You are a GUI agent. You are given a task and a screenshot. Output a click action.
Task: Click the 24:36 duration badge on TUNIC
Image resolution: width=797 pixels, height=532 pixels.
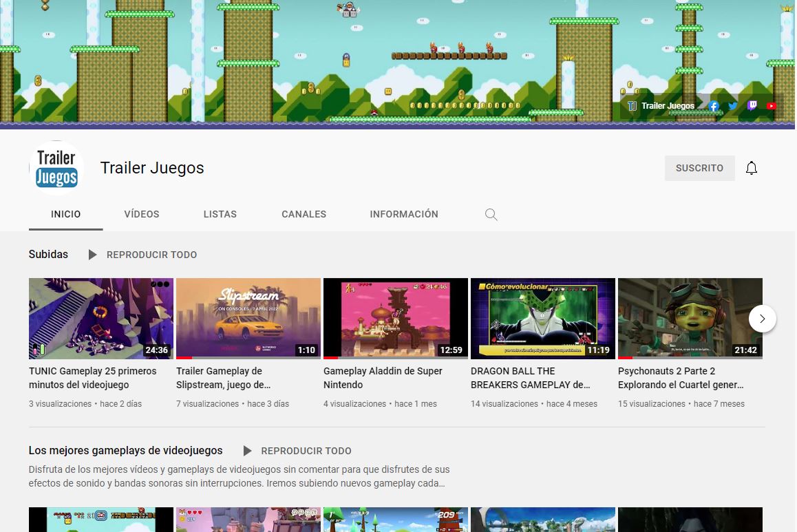156,350
